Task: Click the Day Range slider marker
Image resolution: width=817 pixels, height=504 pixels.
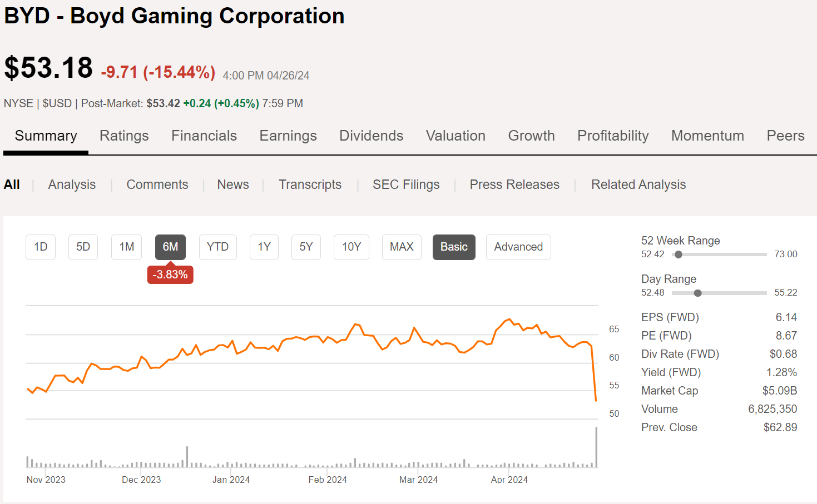Action: (697, 293)
